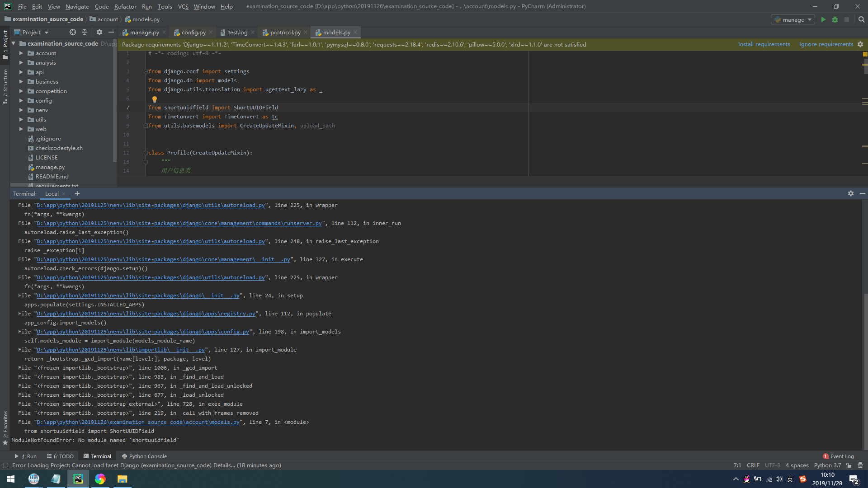Collapse the Profile class fold marker
Viewport: 868px width, 488px height.
(x=146, y=153)
